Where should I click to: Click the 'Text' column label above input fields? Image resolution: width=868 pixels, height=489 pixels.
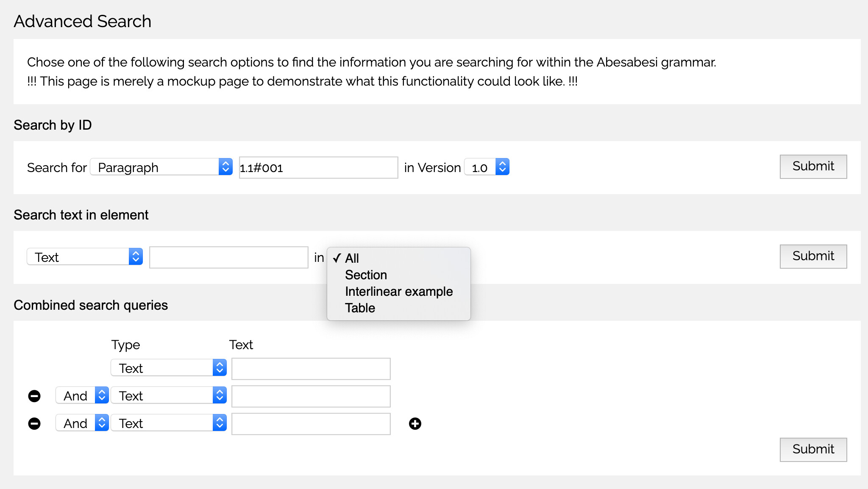(241, 345)
